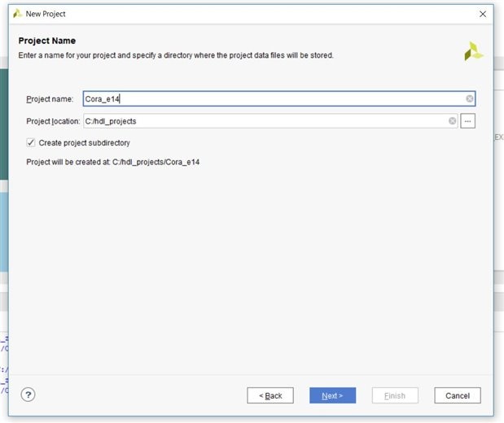
Task: Cancel the New Project wizard
Action: [x=457, y=395]
